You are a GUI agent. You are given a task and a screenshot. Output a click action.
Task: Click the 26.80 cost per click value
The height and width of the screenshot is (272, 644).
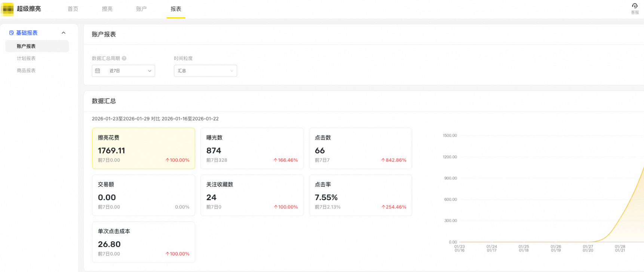tap(109, 244)
